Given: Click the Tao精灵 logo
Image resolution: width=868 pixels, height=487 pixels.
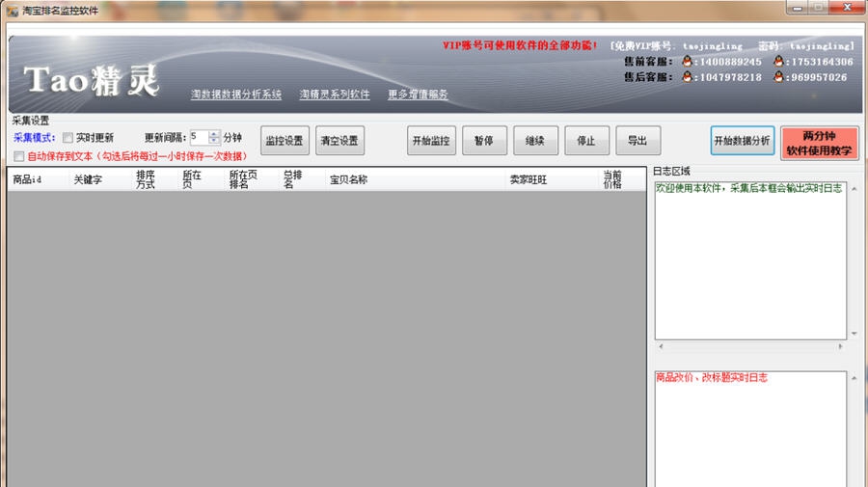Looking at the screenshot, I should click(x=92, y=80).
